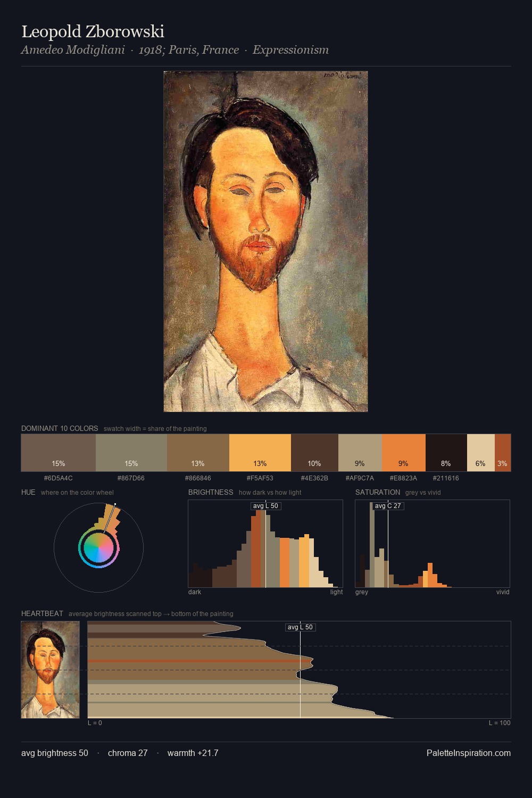Click the hex code text #F5AF53
The image size is (532, 798).
pos(260,478)
